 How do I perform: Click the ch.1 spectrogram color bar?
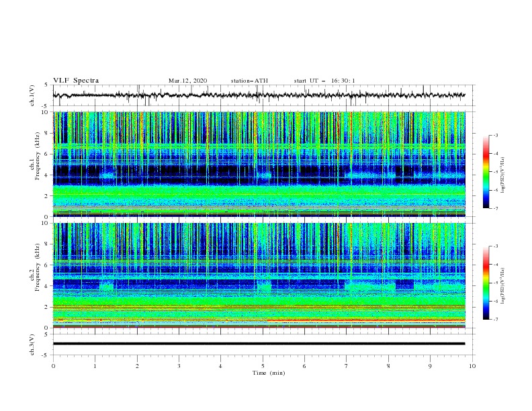486,172
